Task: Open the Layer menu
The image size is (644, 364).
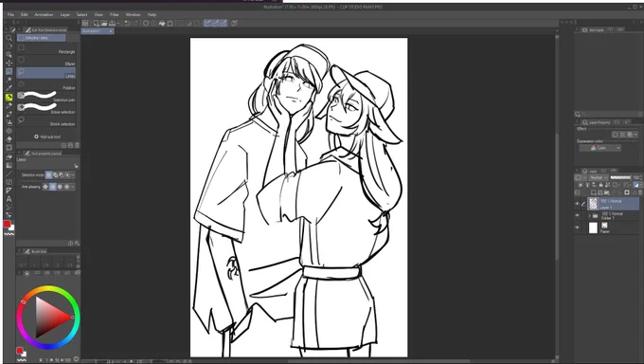Action: [x=65, y=15]
